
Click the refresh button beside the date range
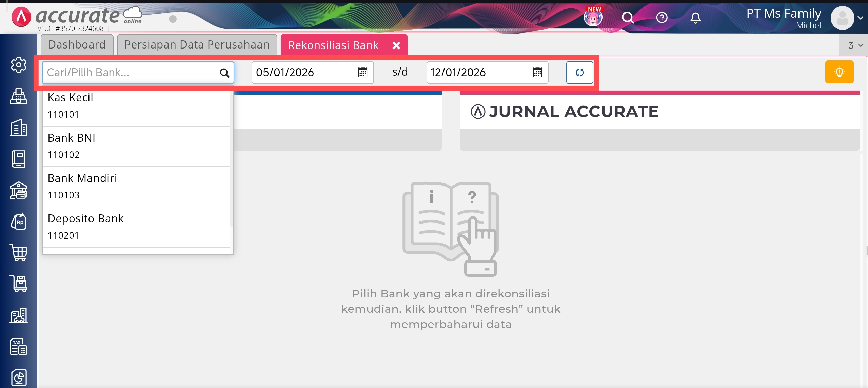(x=579, y=72)
